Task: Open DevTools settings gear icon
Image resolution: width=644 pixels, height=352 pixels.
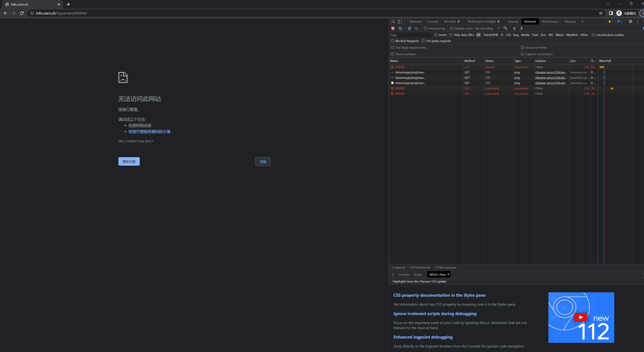Action: pyautogui.click(x=630, y=21)
